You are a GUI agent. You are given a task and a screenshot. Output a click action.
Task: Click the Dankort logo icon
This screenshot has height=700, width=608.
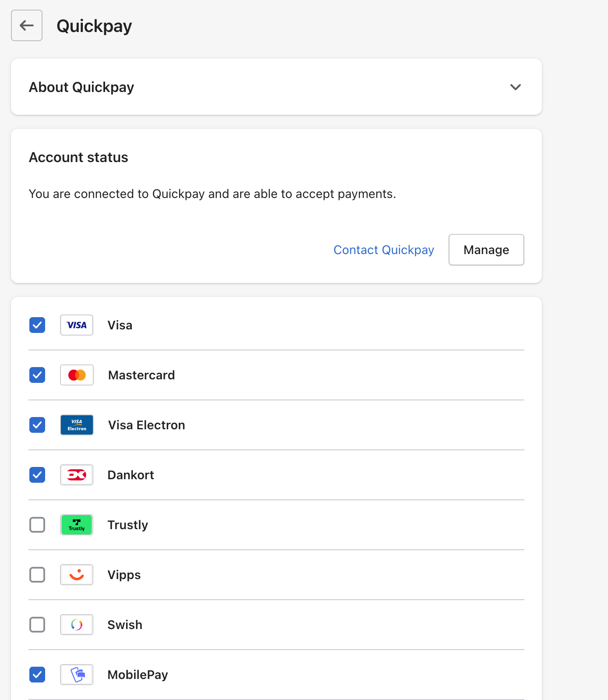[x=77, y=475]
